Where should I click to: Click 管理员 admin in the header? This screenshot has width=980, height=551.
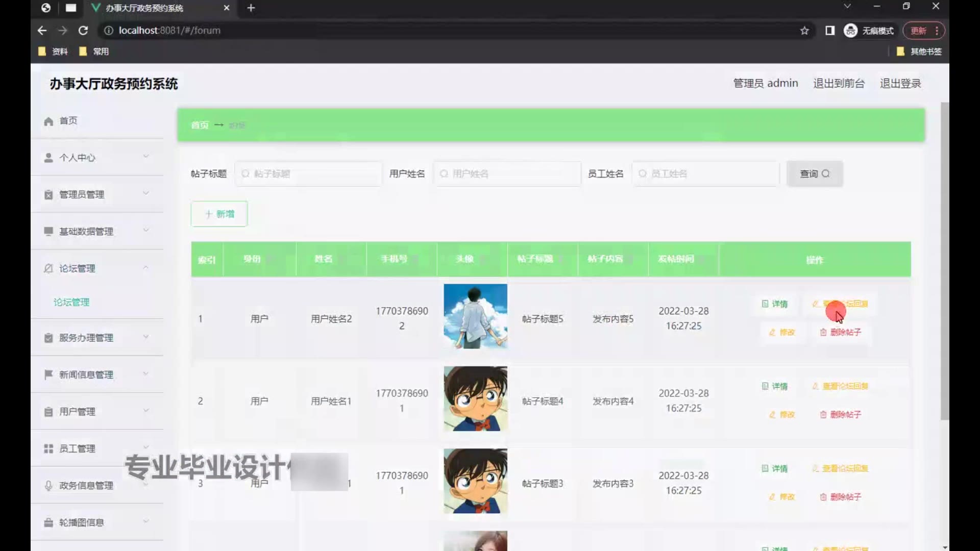pos(765,83)
